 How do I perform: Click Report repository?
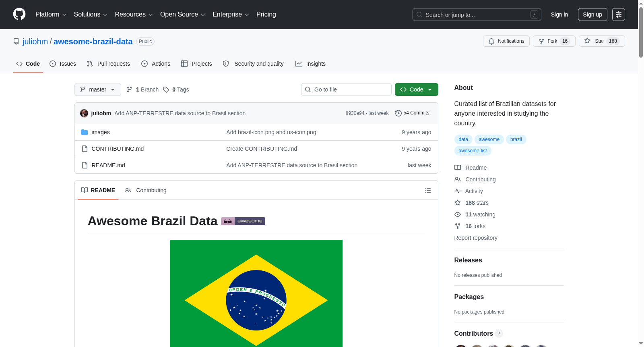coord(476,238)
